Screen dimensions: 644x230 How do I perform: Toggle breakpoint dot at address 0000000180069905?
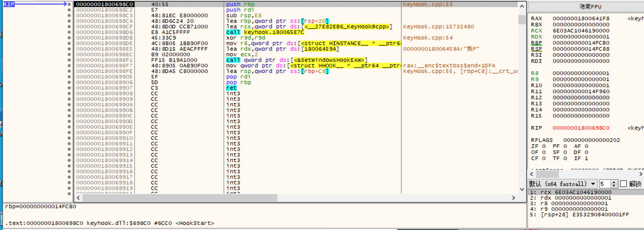tap(69, 77)
